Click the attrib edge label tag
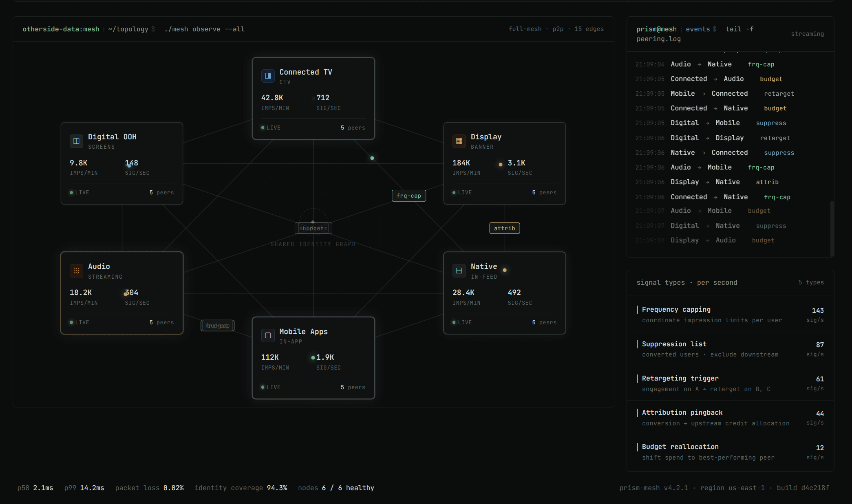This screenshot has width=852, height=504. point(504,228)
